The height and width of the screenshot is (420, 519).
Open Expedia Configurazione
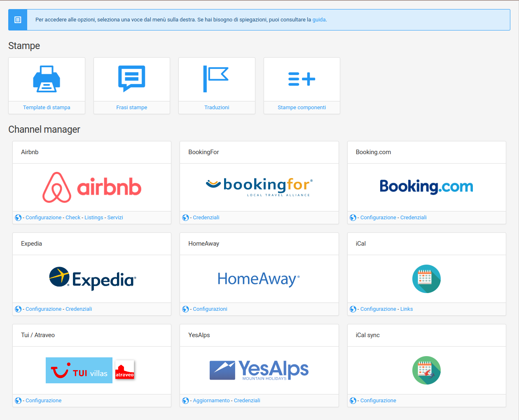(x=44, y=309)
